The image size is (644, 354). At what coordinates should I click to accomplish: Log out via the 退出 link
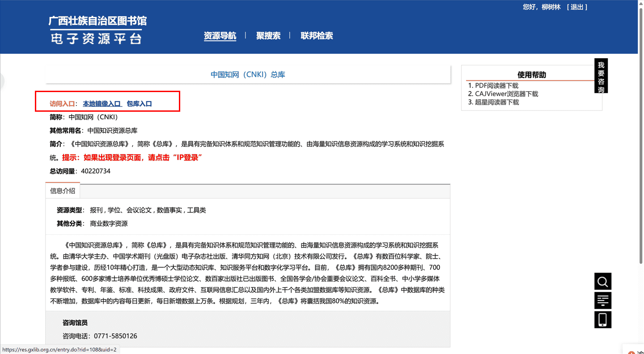coord(576,7)
